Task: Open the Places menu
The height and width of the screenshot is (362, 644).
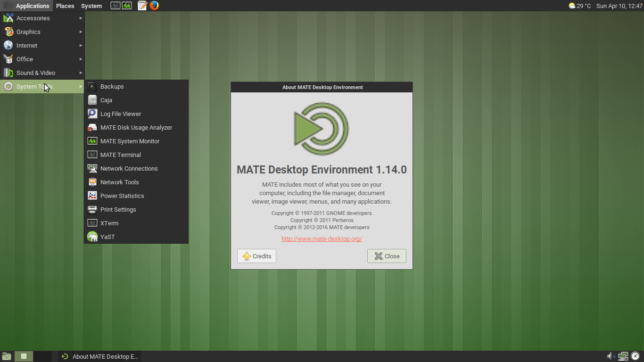Action: 65,6
